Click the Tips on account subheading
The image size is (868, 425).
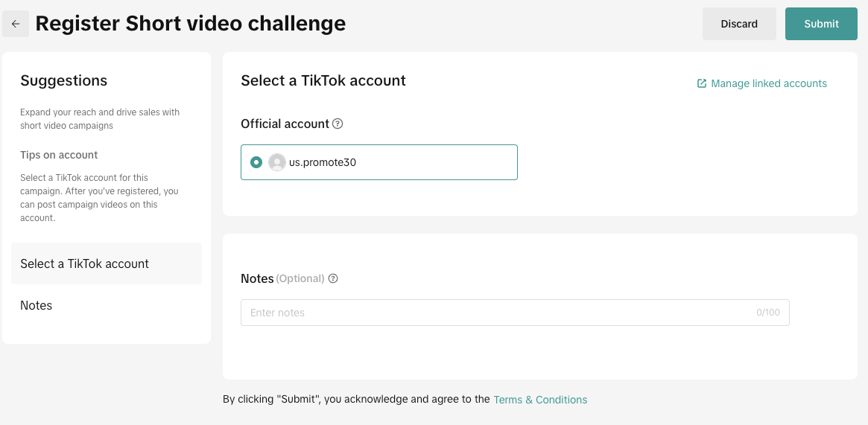pyautogui.click(x=59, y=155)
